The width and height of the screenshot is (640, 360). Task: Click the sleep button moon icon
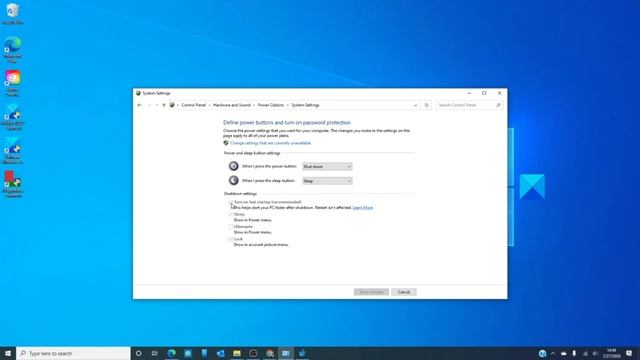(x=233, y=180)
